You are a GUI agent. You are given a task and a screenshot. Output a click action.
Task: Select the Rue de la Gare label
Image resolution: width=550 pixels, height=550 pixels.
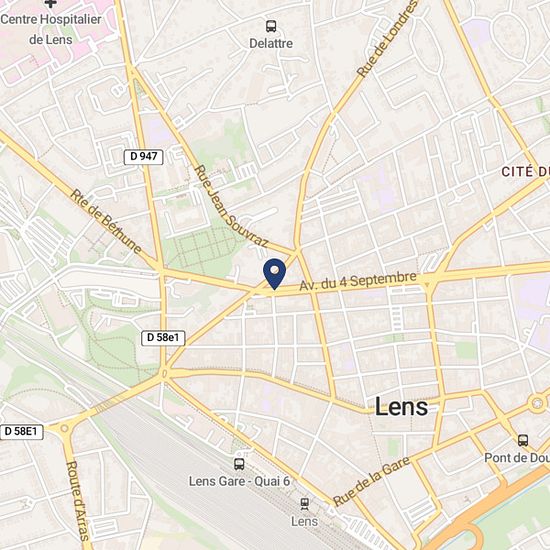(371, 481)
